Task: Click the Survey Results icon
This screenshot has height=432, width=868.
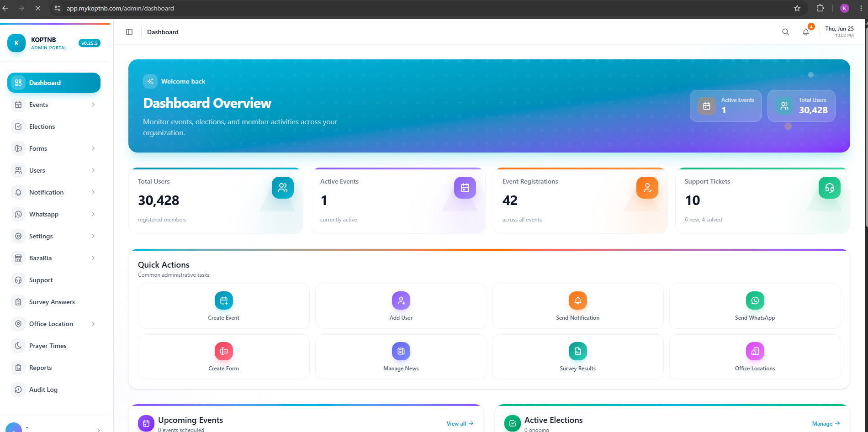Action: 578,351
